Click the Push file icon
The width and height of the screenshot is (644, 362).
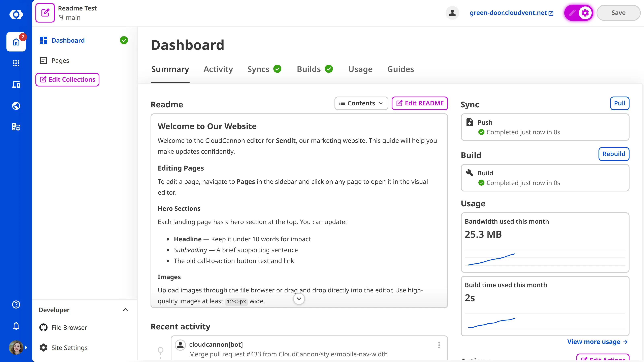pyautogui.click(x=470, y=122)
